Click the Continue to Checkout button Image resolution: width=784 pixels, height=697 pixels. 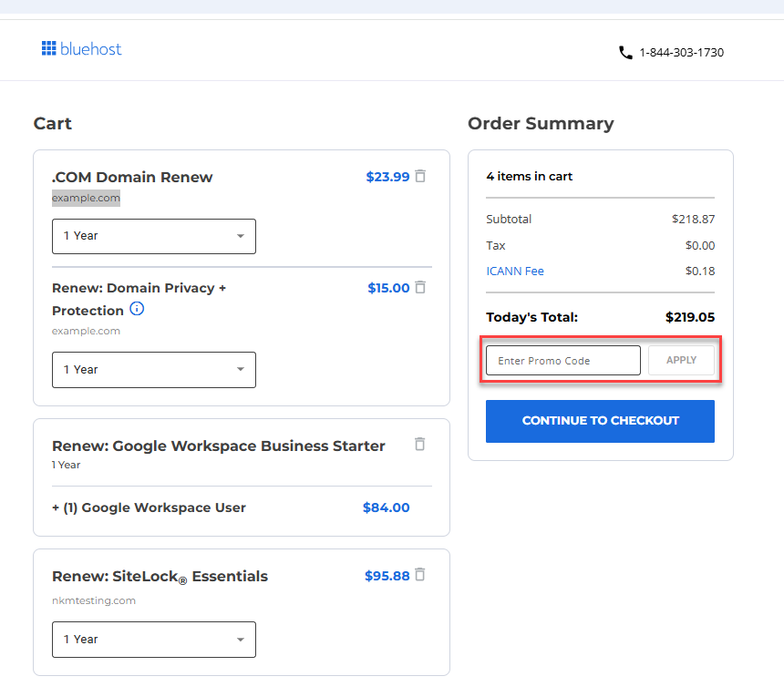[600, 421]
